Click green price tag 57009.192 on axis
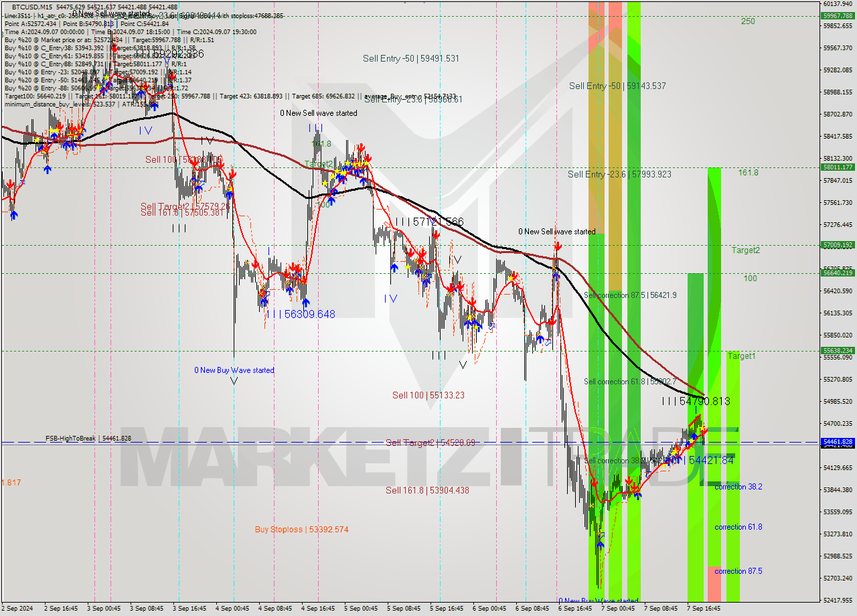Viewport: 857px width, 616px height. coord(838,245)
